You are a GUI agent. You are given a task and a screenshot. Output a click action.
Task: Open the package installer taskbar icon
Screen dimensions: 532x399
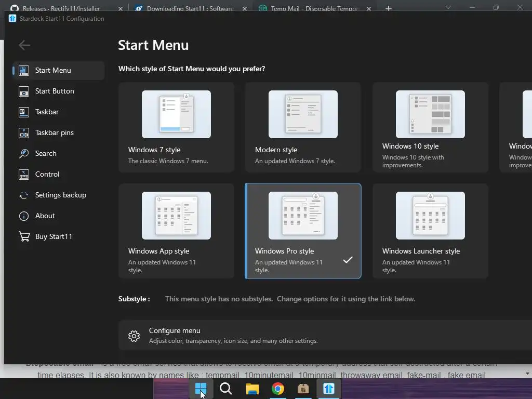(x=303, y=389)
